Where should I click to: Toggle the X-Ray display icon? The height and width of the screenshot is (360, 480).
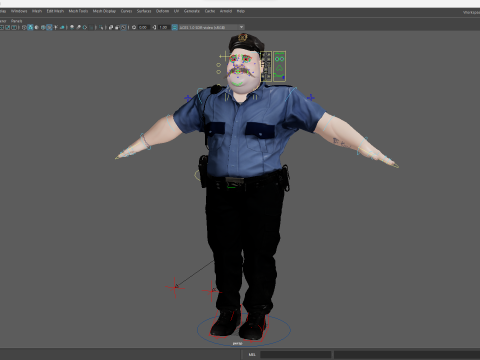[111, 27]
